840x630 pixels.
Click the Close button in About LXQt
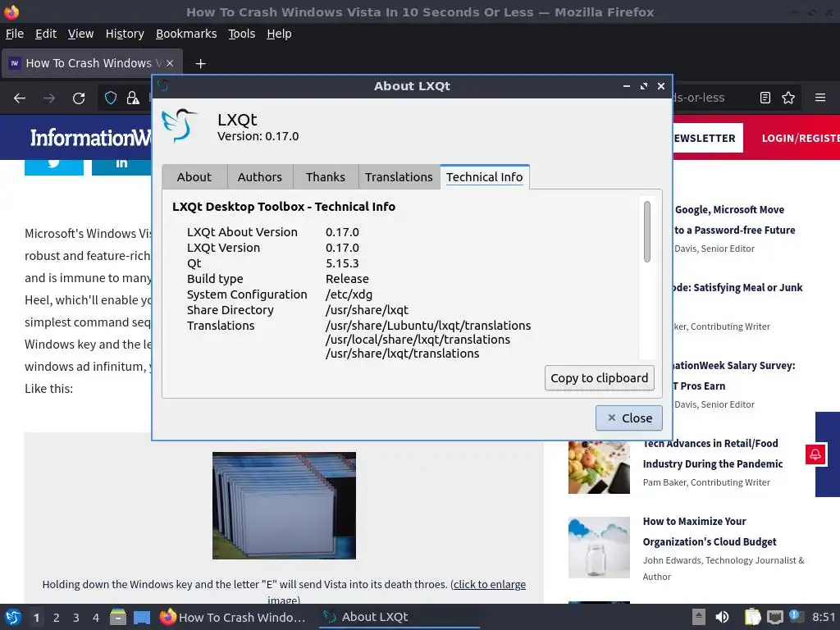click(629, 418)
